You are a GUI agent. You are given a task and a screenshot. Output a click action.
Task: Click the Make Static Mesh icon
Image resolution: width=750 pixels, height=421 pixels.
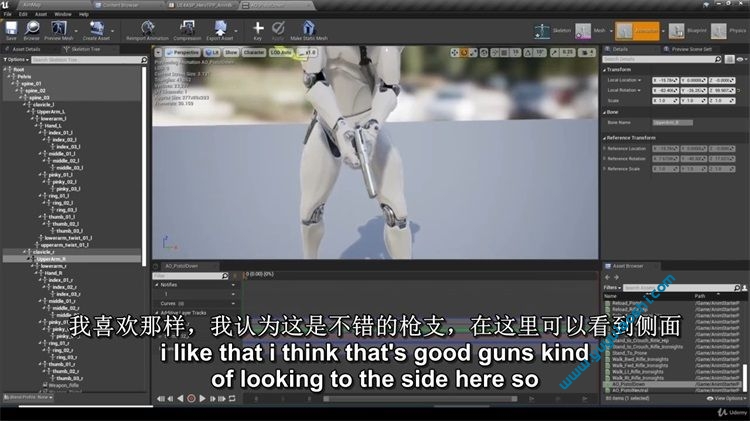tap(309, 28)
